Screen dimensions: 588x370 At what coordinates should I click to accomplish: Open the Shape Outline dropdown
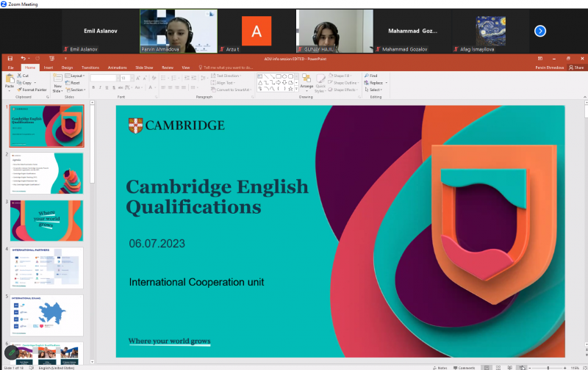343,83
